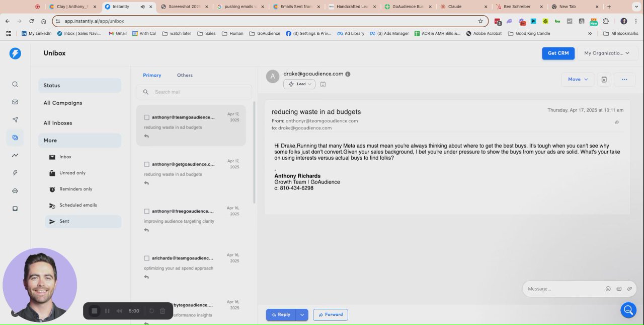
Task: Open the three-dots more options menu
Action: [x=624, y=79]
